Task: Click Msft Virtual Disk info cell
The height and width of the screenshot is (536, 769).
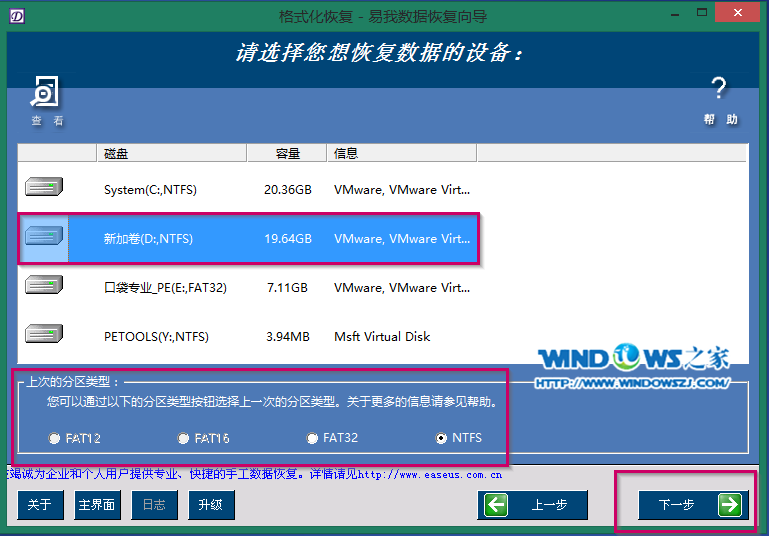Action: (x=382, y=337)
